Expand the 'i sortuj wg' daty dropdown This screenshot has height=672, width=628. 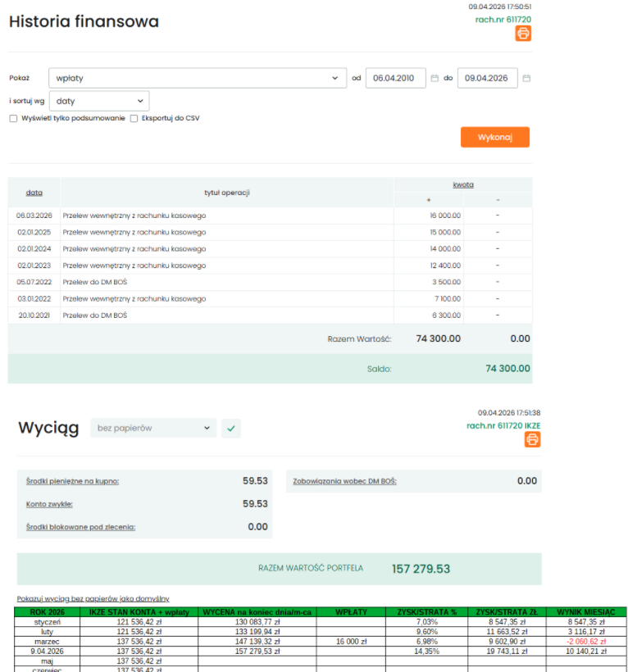(x=99, y=101)
